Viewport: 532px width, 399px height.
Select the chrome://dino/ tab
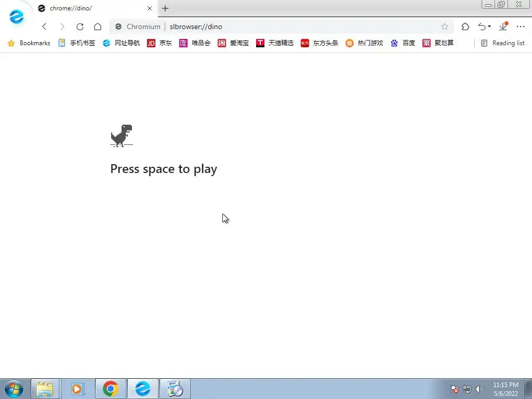click(x=95, y=8)
